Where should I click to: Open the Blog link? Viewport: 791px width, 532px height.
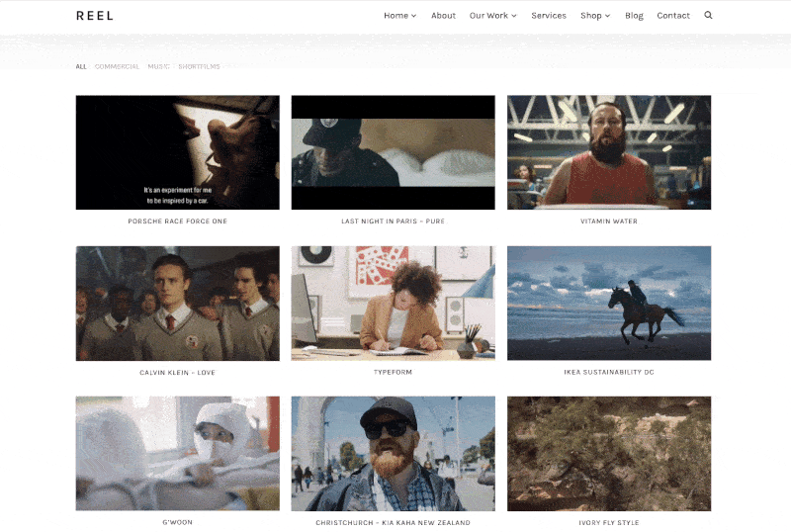(634, 16)
